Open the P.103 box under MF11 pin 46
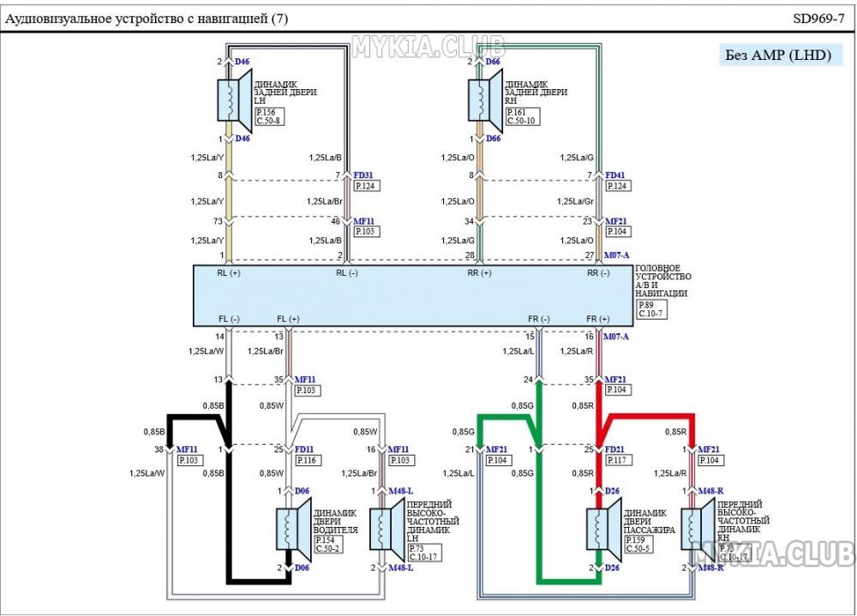The image size is (857, 616). [365, 231]
